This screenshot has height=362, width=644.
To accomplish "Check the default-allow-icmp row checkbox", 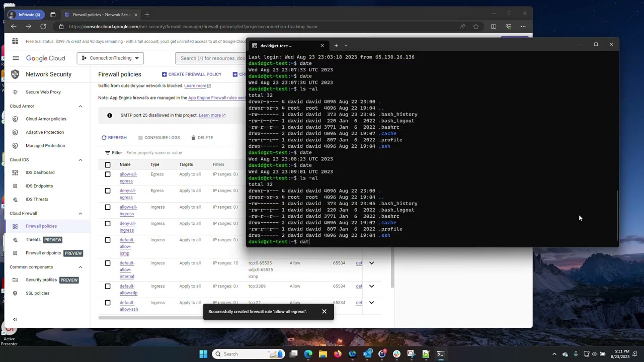I will (108, 240).
